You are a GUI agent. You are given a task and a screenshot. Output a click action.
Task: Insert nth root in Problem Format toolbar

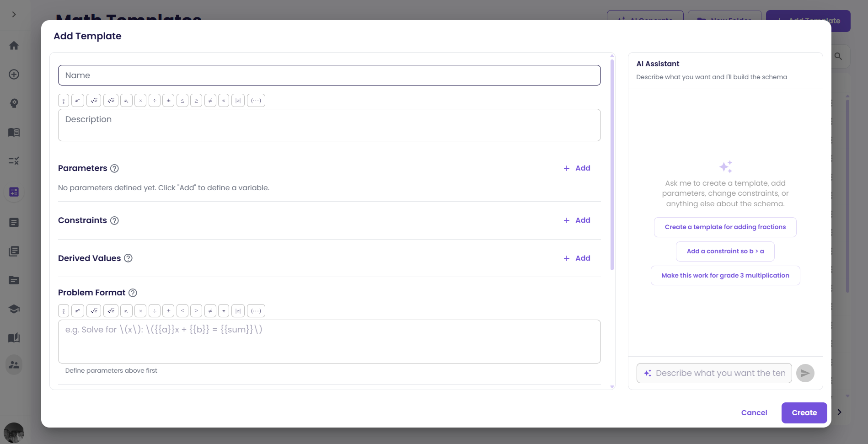111,311
